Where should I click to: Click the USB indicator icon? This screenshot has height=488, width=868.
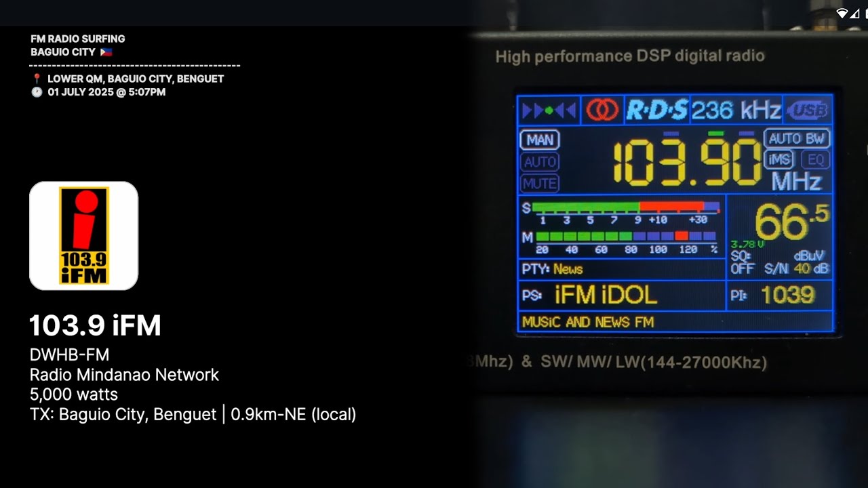808,110
